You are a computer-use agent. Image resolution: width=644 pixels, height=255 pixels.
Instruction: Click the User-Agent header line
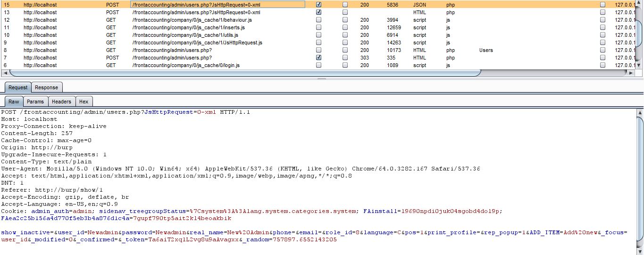(x=240, y=169)
